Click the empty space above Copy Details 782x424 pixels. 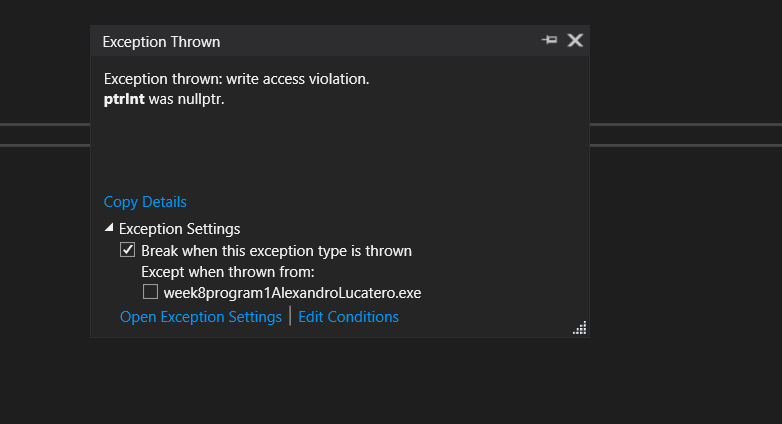(x=339, y=150)
